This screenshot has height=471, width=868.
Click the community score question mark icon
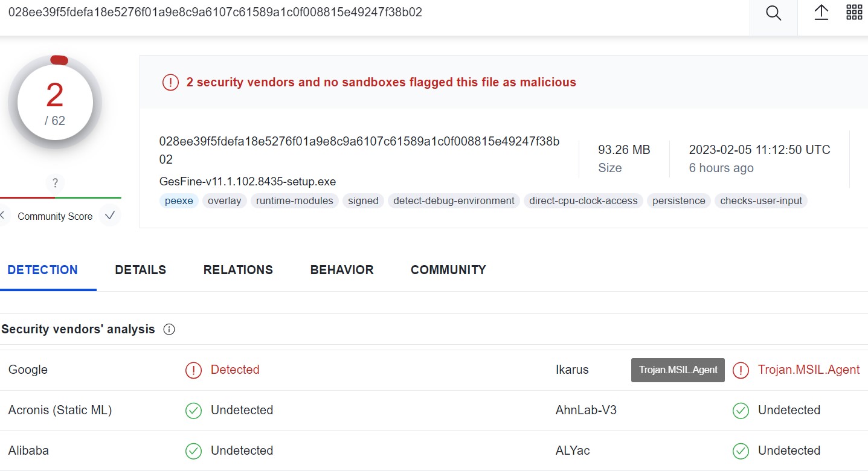coord(55,183)
